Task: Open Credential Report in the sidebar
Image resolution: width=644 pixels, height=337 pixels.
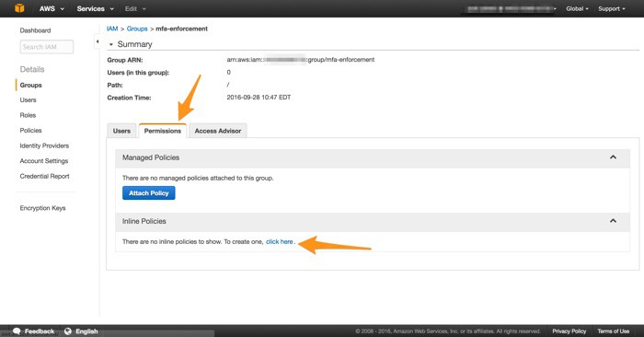Action: 44,176
